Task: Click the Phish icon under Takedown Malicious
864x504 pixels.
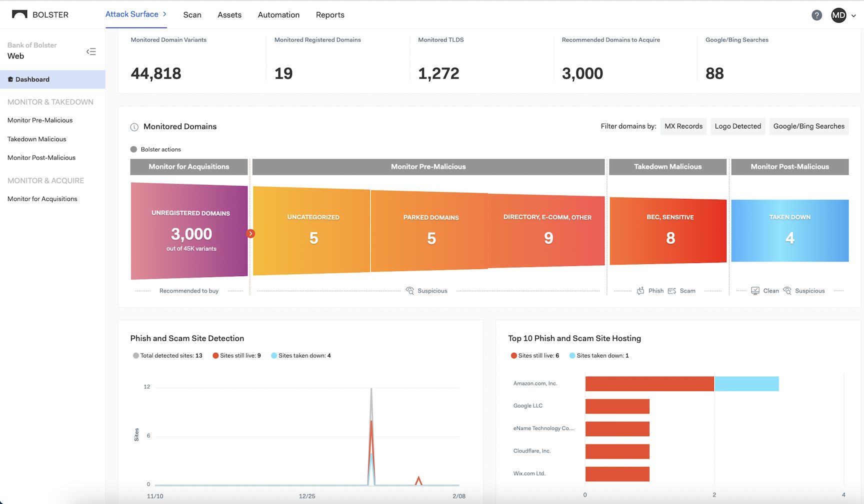Action: coord(640,291)
